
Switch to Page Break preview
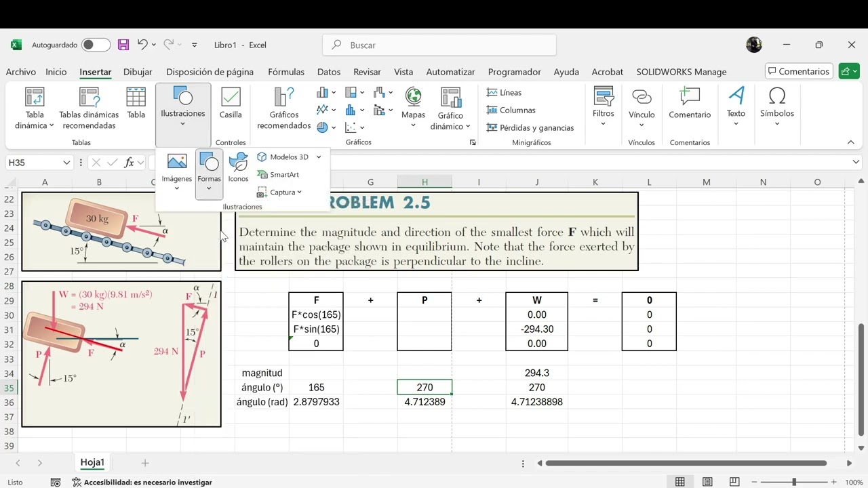pos(734,482)
